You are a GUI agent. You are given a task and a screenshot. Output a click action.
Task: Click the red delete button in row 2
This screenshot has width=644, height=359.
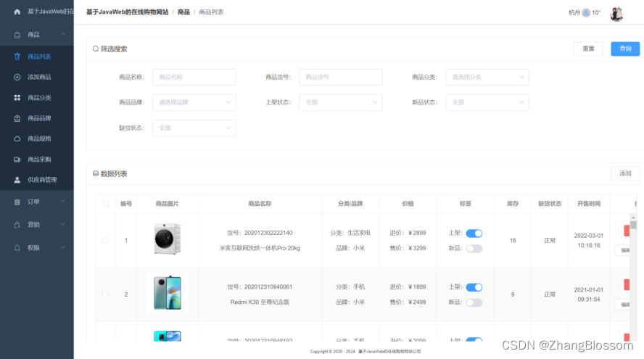coord(627,284)
